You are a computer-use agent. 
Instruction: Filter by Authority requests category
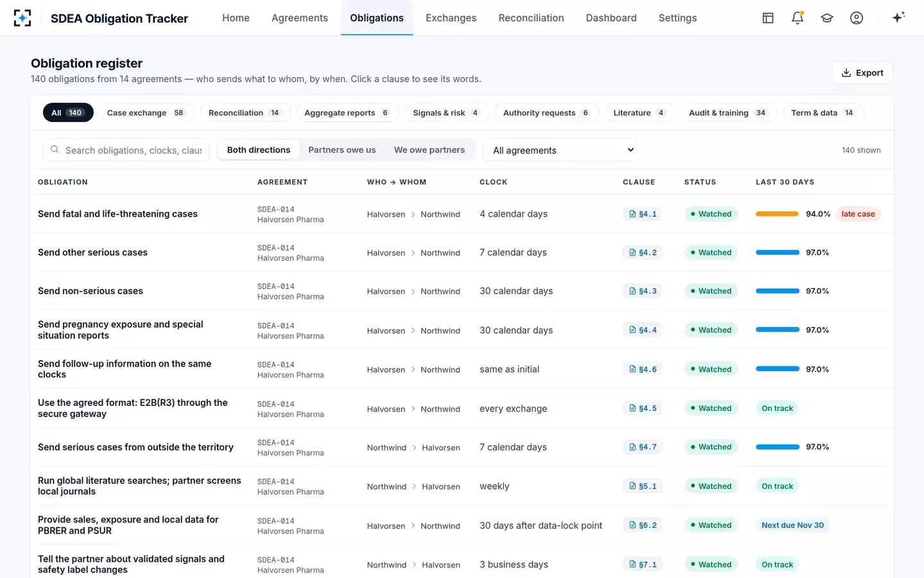(x=546, y=112)
